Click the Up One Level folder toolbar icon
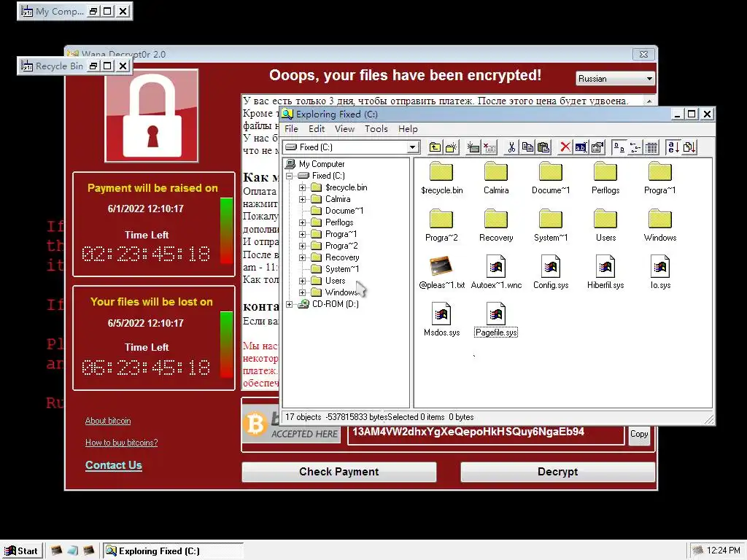This screenshot has width=747, height=560. click(x=435, y=147)
